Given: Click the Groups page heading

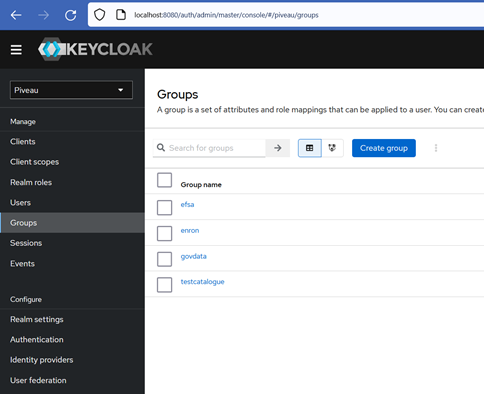Looking at the screenshot, I should pos(178,95).
